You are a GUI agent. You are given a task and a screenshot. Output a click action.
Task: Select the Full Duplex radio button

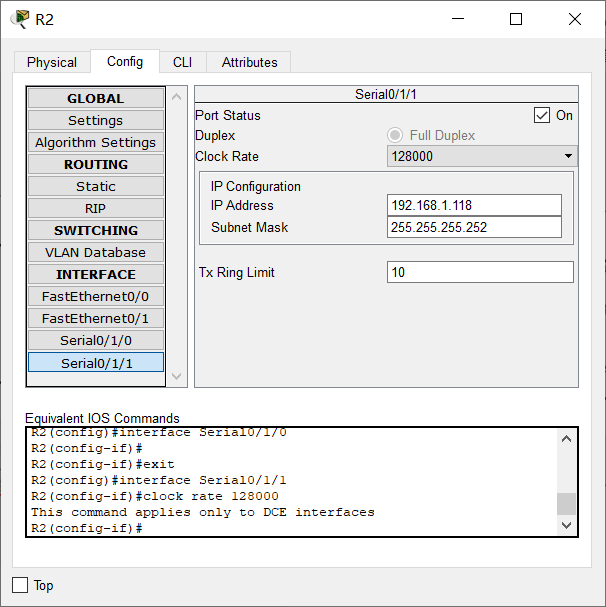pos(395,135)
